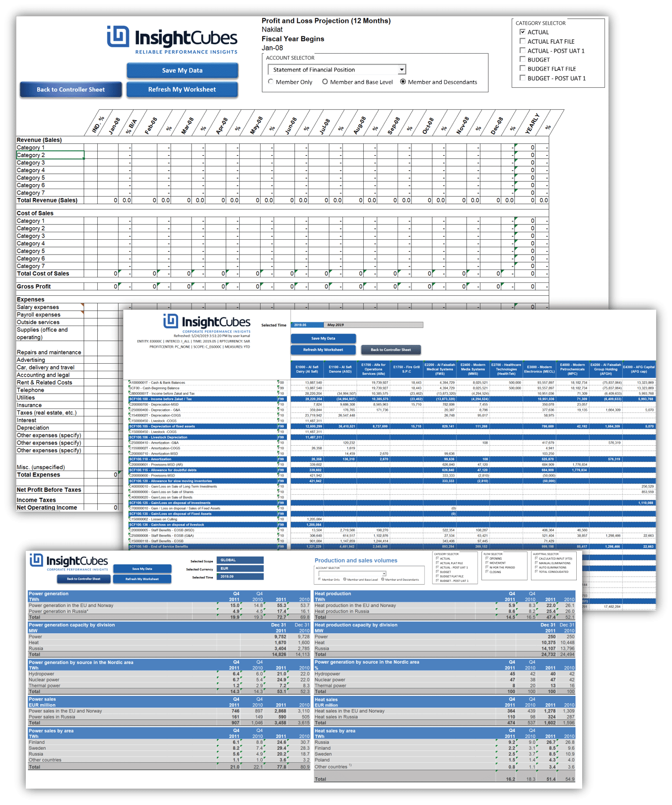Viewport: 672px width, 805px height.
Task: Click Save My Data on the Profit and Loss sheet
Action: coord(182,70)
